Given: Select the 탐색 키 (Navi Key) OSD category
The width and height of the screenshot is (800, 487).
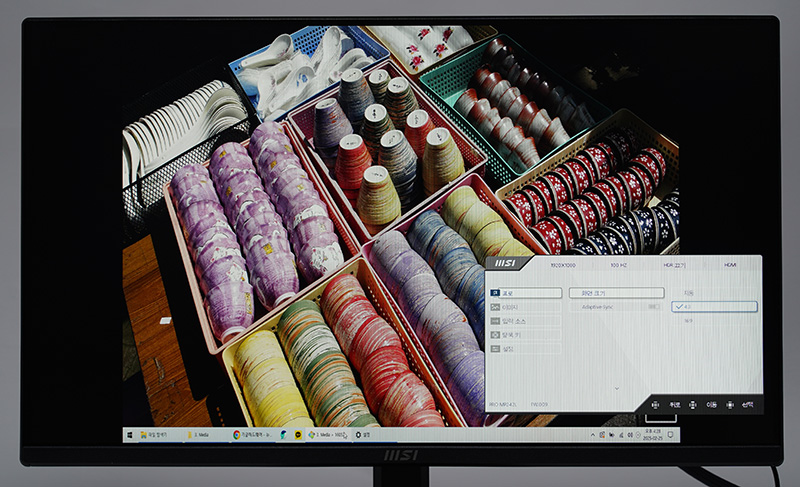Looking at the screenshot, I should tap(526, 335).
